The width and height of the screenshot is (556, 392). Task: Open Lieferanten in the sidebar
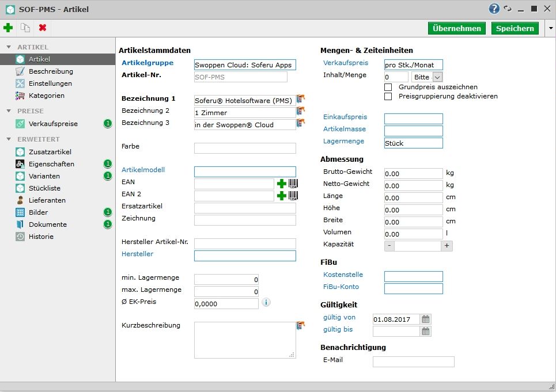[x=58, y=200]
